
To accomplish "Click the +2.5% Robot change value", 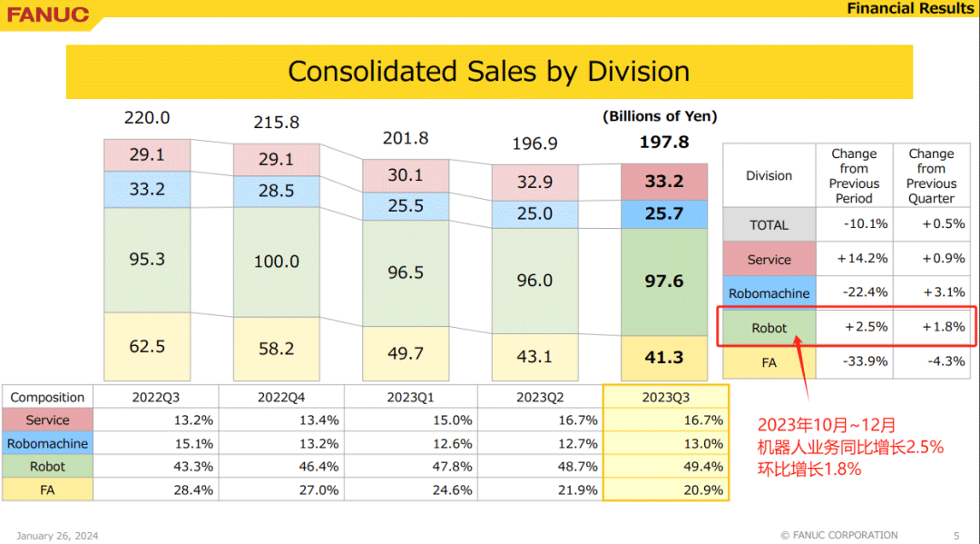I will pyautogui.click(x=867, y=326).
